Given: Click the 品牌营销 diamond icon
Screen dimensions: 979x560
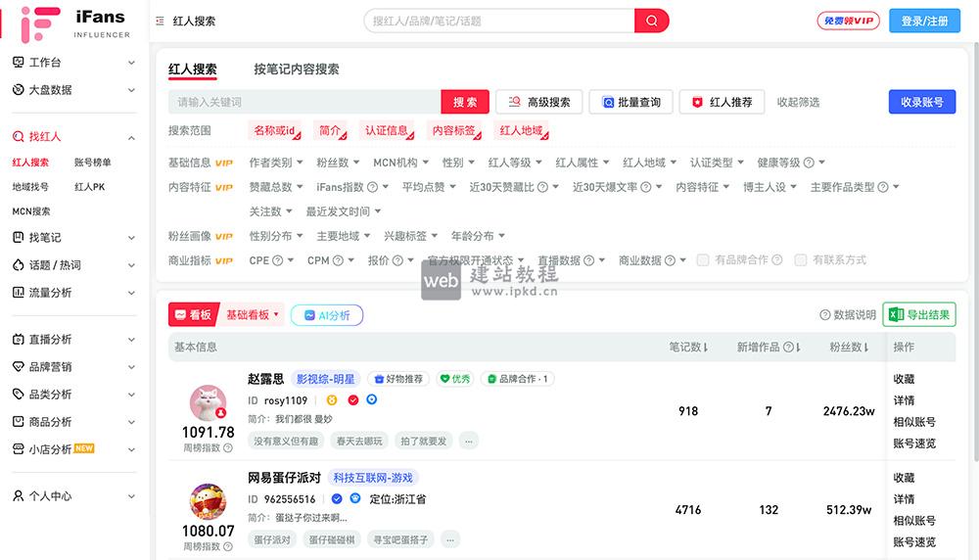Looking at the screenshot, I should pos(18,366).
